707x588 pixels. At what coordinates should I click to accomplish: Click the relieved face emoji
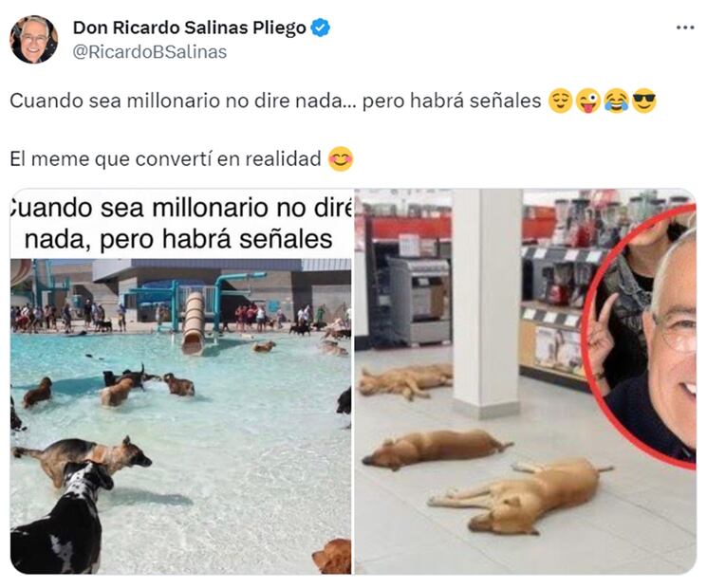[x=560, y=101]
